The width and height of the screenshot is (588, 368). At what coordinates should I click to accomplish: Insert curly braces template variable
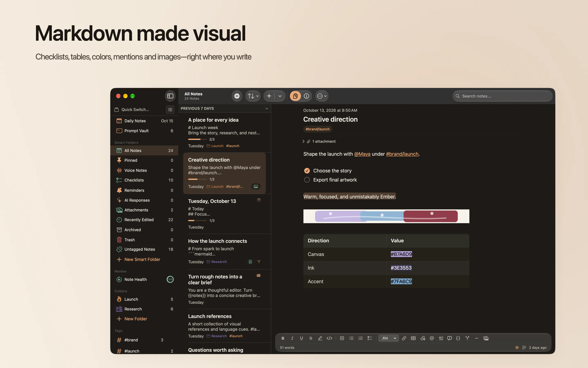458,338
